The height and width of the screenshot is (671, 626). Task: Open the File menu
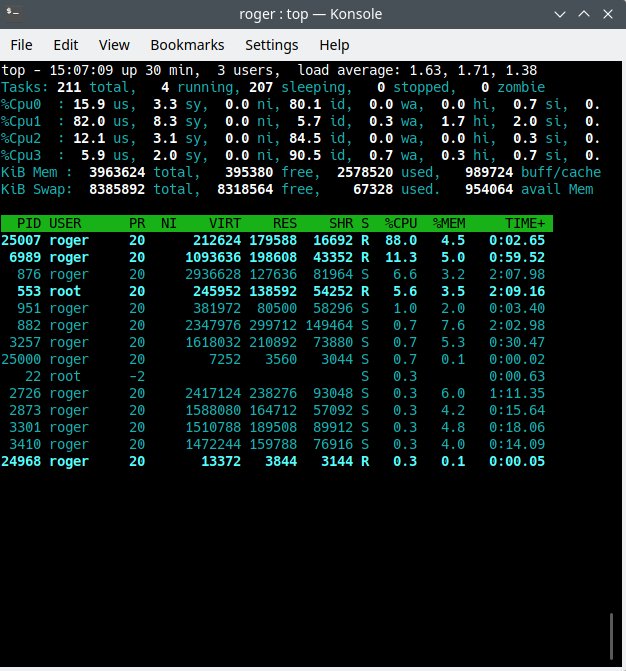tap(21, 45)
